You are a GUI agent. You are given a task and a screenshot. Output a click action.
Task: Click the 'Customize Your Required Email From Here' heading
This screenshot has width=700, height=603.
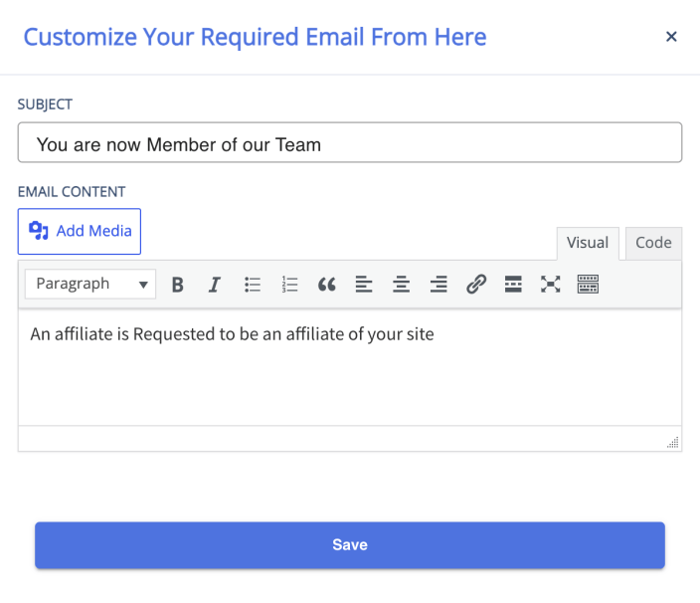pos(255,37)
